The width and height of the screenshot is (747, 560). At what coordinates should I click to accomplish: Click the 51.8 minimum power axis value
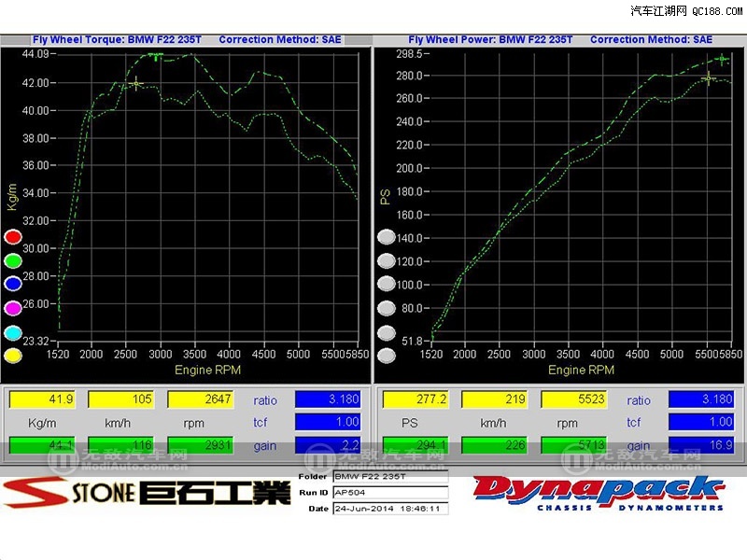(412, 341)
